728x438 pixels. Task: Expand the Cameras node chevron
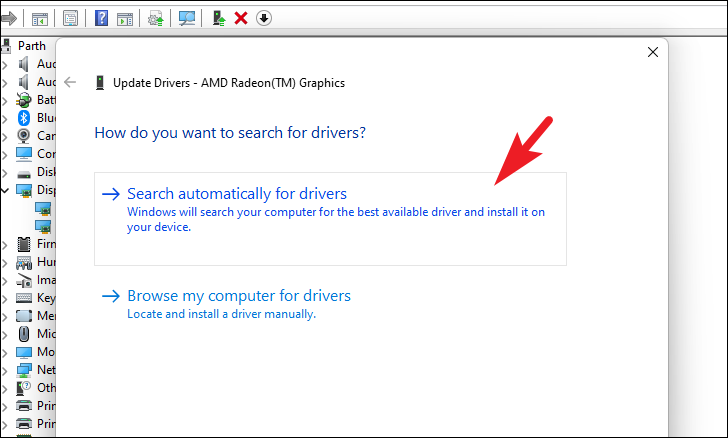(x=5, y=137)
